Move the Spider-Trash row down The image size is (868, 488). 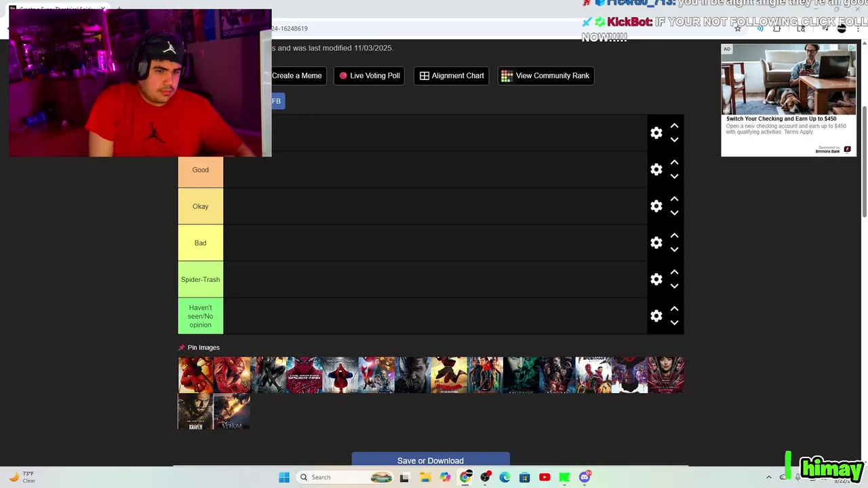(674, 286)
